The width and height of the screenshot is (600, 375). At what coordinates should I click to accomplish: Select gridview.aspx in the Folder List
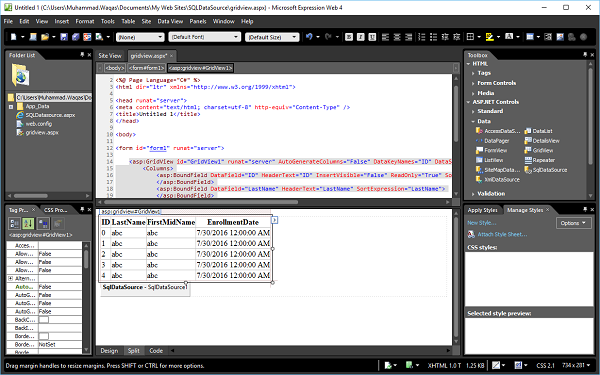click(x=42, y=133)
